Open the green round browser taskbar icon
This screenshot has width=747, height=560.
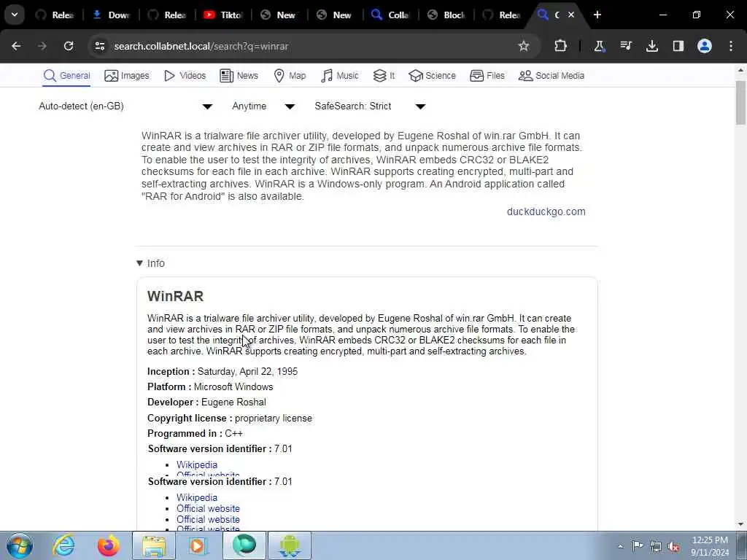[244, 545]
